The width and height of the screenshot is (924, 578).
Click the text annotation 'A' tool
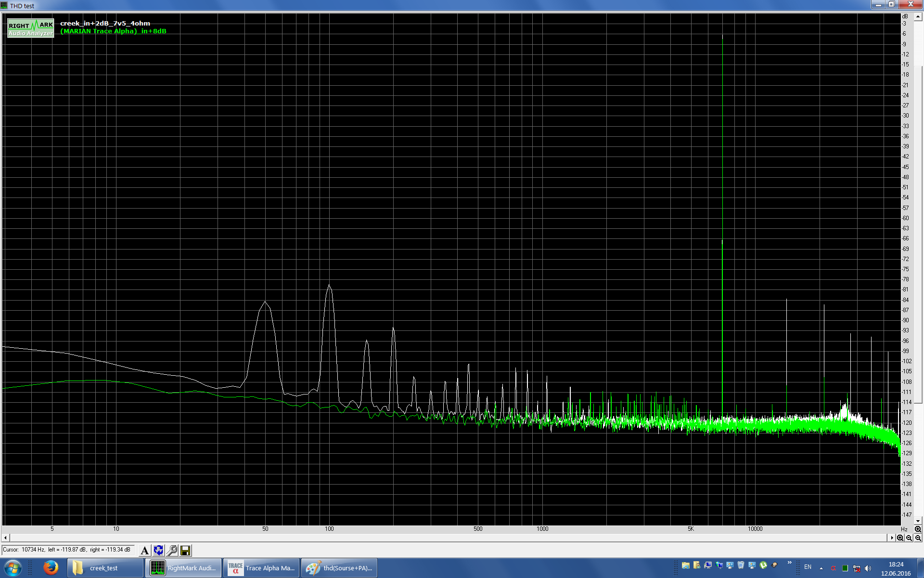tap(144, 550)
